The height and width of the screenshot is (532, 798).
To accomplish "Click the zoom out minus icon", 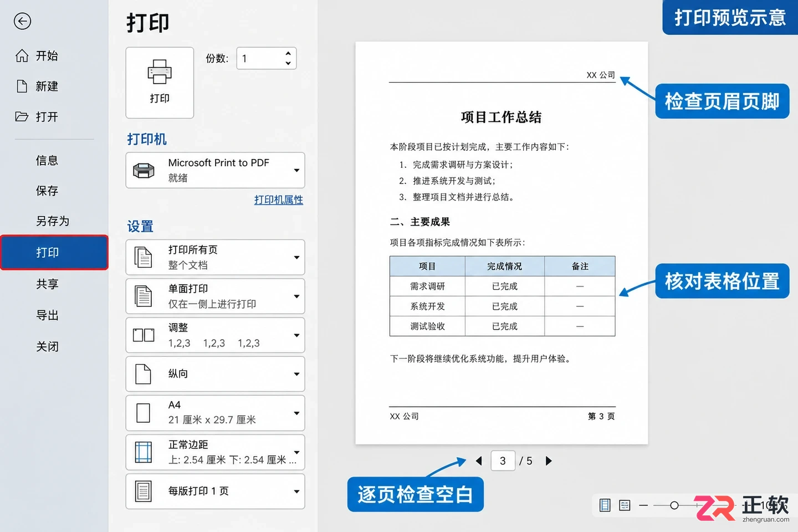I will pos(643,505).
